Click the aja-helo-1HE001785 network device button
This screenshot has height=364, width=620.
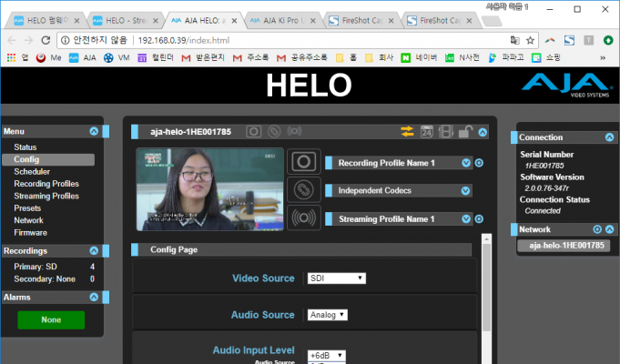tap(564, 246)
